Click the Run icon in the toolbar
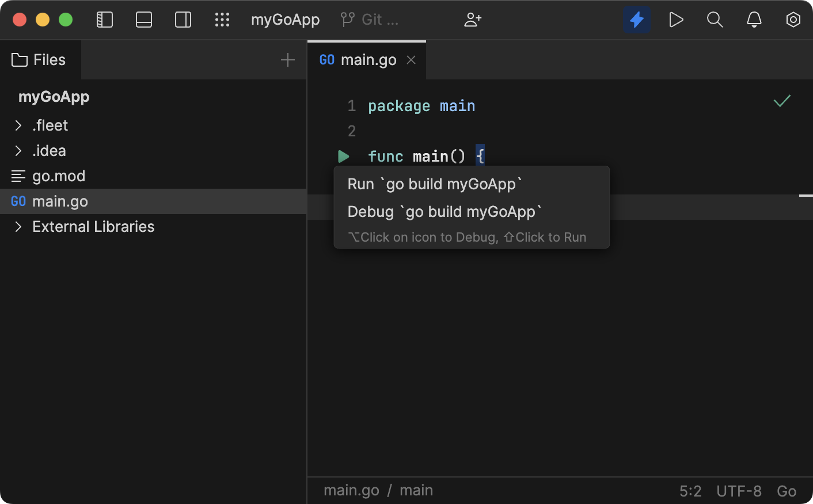813x504 pixels. click(676, 19)
